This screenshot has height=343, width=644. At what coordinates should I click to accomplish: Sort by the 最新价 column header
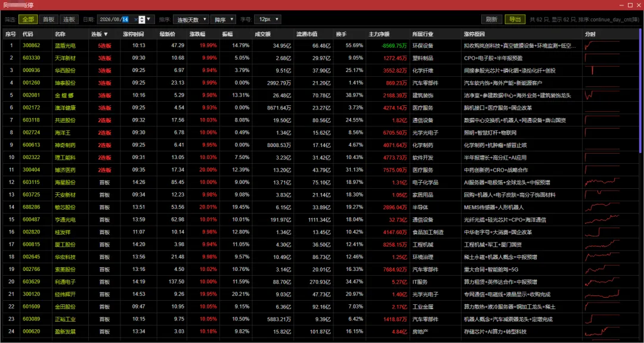[x=167, y=34]
